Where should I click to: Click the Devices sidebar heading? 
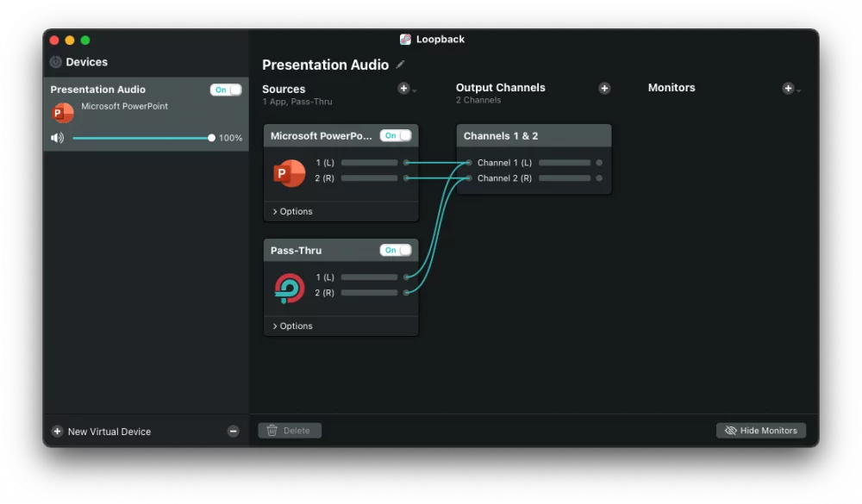(87, 62)
